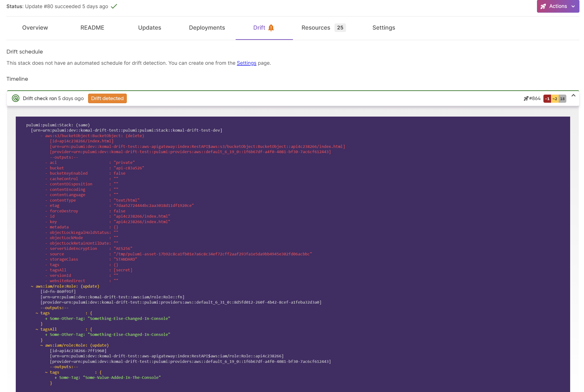
Task: Go to the Updates tab
Action: (x=149, y=28)
